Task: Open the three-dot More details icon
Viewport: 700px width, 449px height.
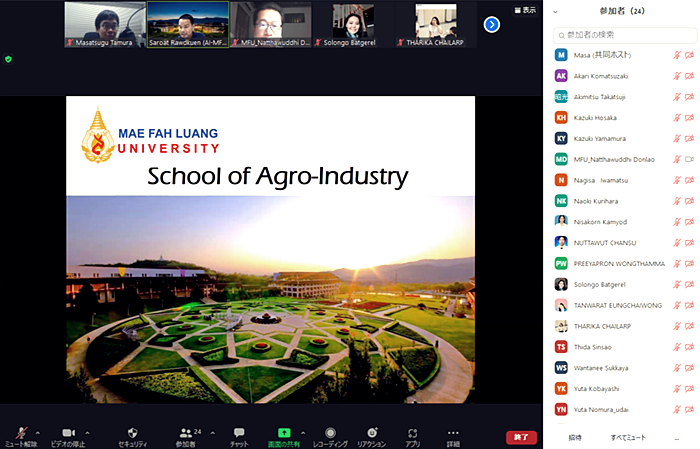Action: (x=453, y=432)
